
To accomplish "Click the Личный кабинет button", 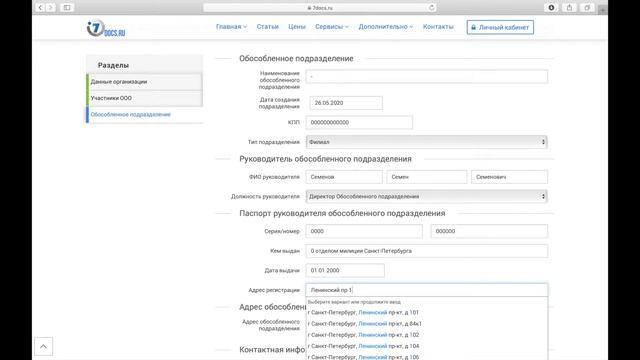I will click(x=500, y=27).
